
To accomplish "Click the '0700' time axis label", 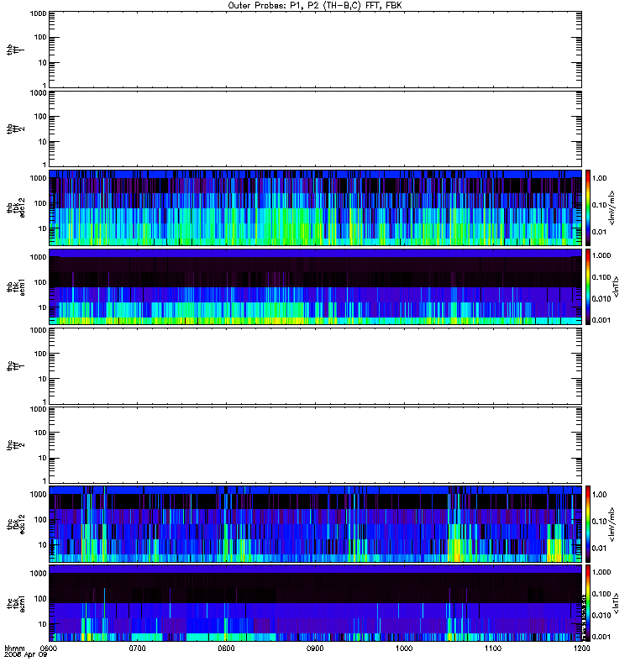I will [138, 648].
